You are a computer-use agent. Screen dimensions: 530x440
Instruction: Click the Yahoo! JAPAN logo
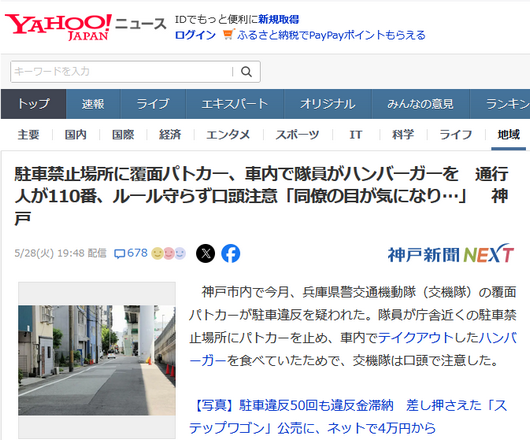[58, 27]
